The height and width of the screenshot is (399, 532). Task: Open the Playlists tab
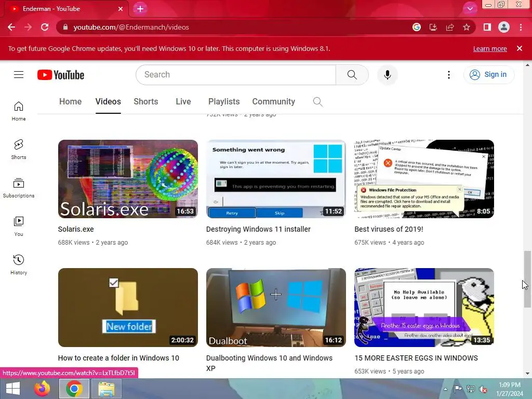click(x=224, y=101)
